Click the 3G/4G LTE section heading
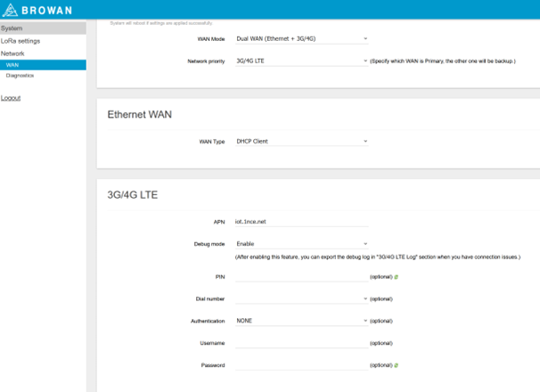The height and width of the screenshot is (392, 540). click(x=133, y=195)
